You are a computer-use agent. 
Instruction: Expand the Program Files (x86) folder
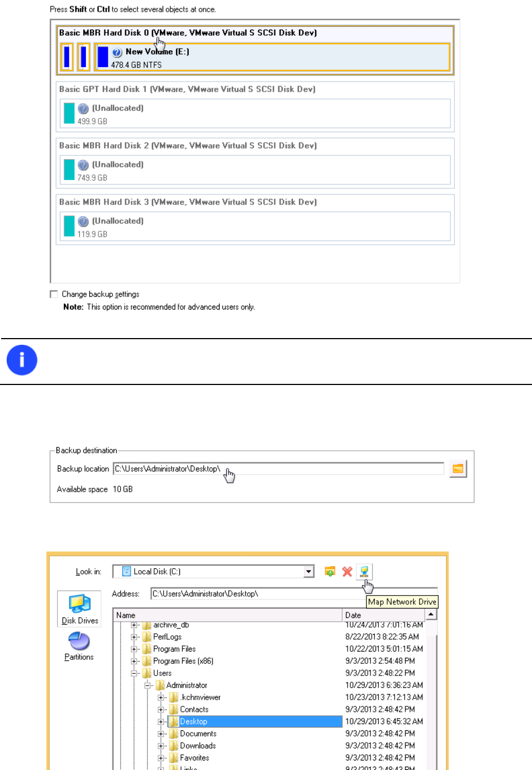pyautogui.click(x=134, y=662)
